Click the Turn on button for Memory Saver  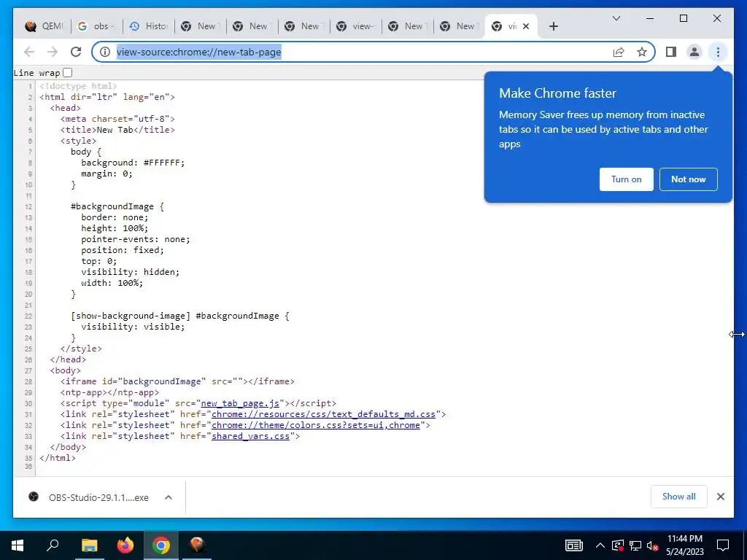626,179
